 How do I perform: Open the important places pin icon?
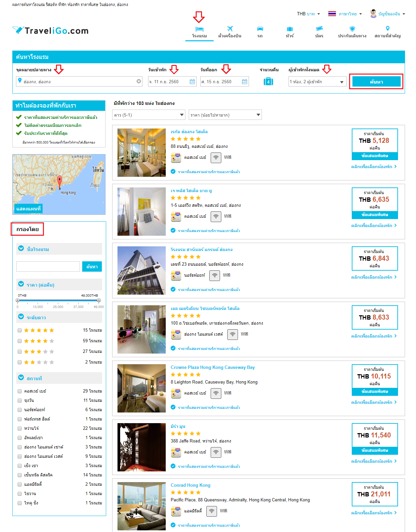tap(387, 29)
